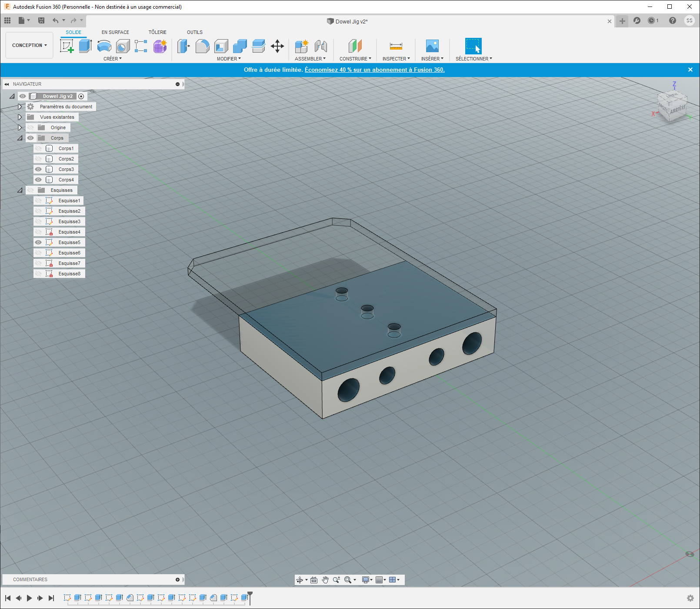Click the Fillet tool in Modifier
Screen dimensions: 700x609
pos(202,46)
